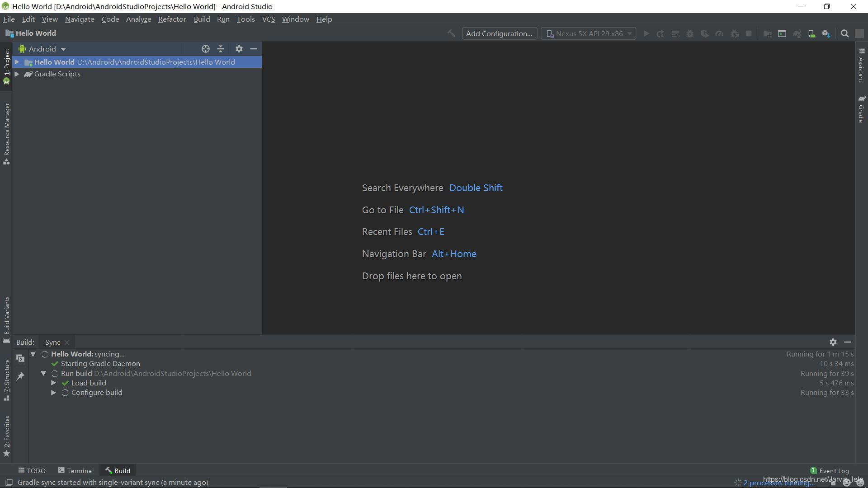The width and height of the screenshot is (868, 488).
Task: Click the Run with Coverage icon
Action: click(704, 33)
